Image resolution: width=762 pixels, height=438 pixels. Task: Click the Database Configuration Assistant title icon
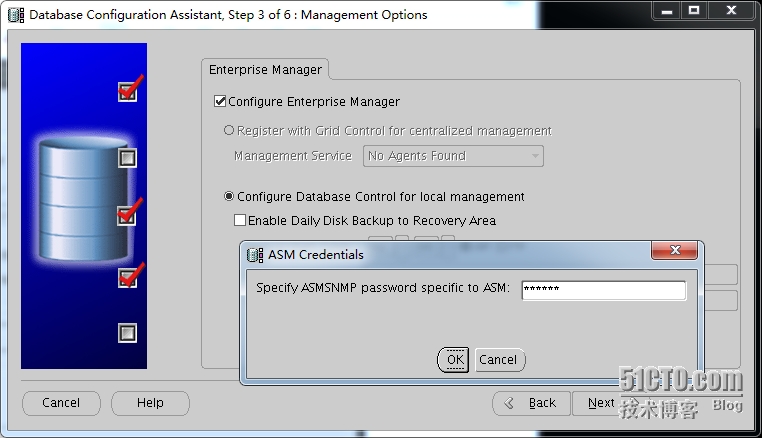[16, 15]
